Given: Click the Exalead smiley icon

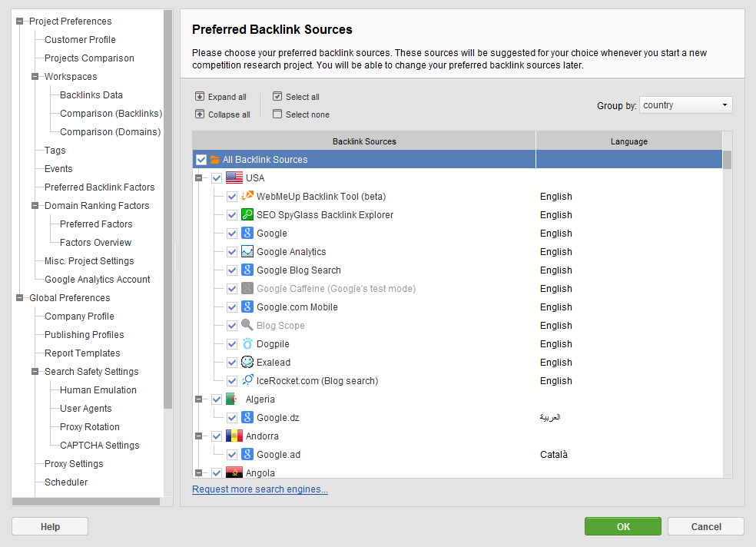Looking at the screenshot, I should coord(247,362).
